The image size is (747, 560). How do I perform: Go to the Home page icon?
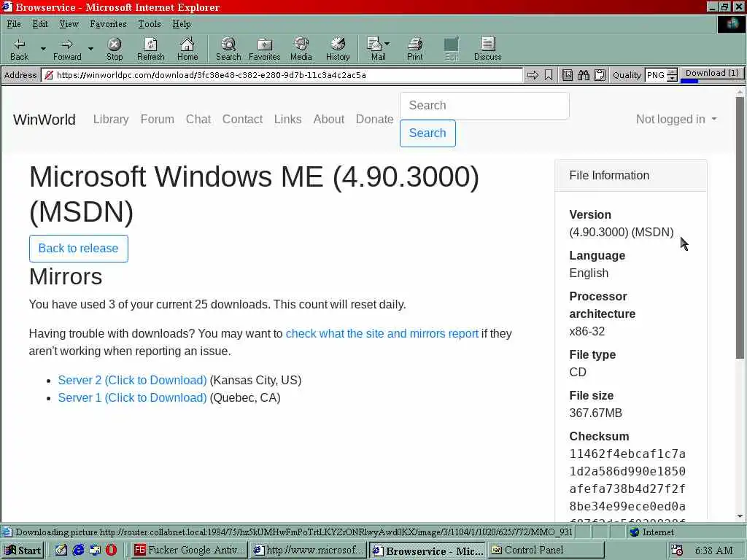[187, 44]
